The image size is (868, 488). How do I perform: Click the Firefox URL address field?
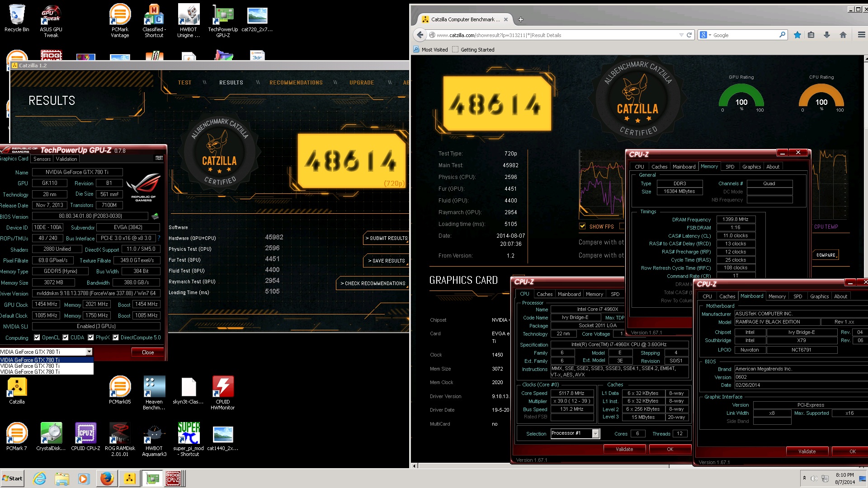[554, 35]
